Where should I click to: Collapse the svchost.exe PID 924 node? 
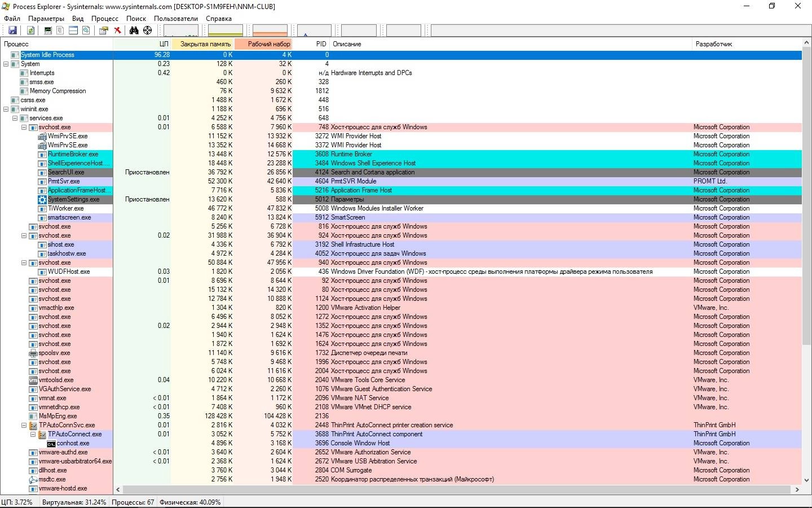pyautogui.click(x=24, y=235)
